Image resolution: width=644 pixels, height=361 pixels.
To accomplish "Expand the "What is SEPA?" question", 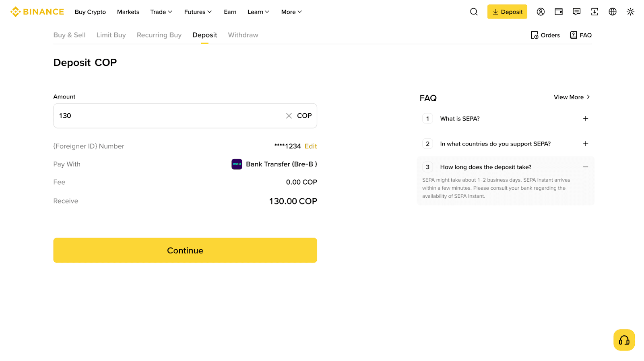I will point(585,119).
